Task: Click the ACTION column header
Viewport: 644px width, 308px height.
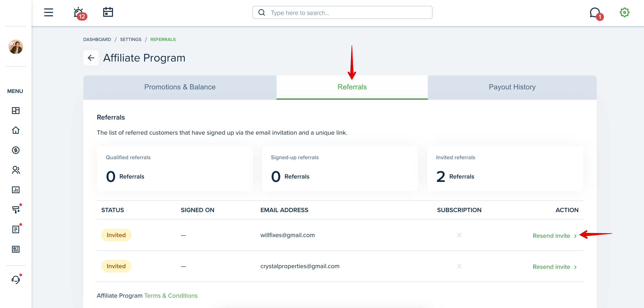Action: click(567, 210)
